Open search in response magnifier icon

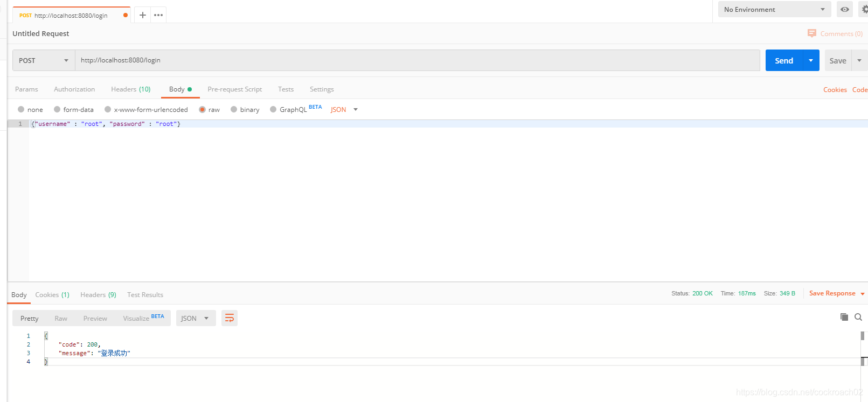point(858,317)
